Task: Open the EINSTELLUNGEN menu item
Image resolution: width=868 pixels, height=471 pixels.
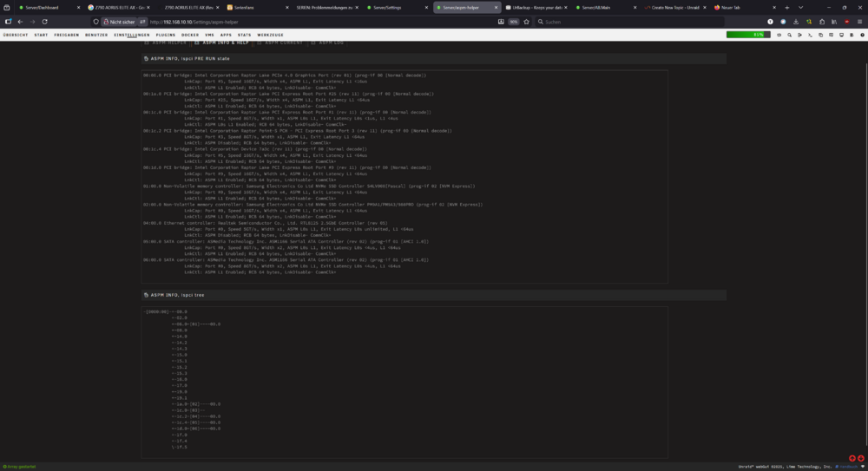Action: point(132,35)
